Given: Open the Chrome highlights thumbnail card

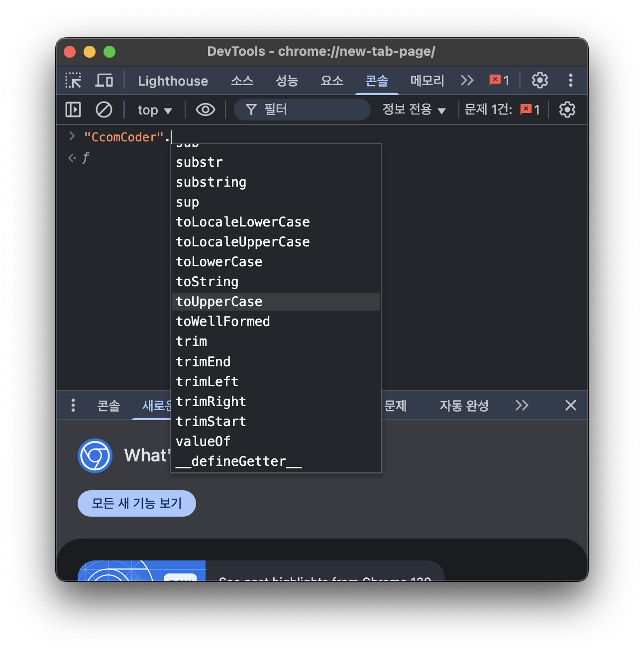Looking at the screenshot, I should click(142, 571).
